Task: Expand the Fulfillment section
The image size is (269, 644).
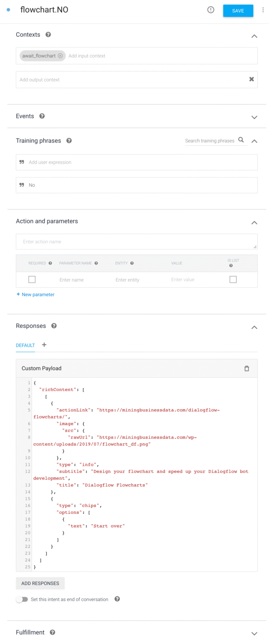Action: click(x=254, y=632)
